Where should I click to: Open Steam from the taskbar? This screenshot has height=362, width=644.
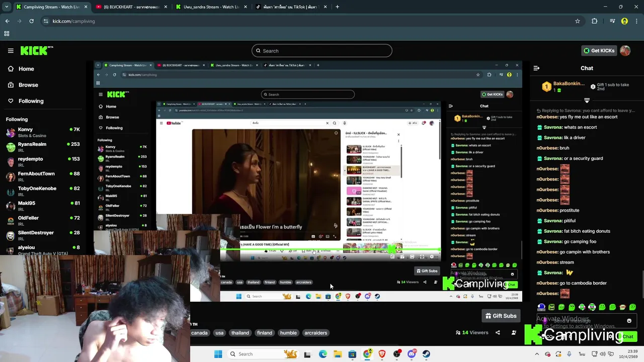click(426, 354)
